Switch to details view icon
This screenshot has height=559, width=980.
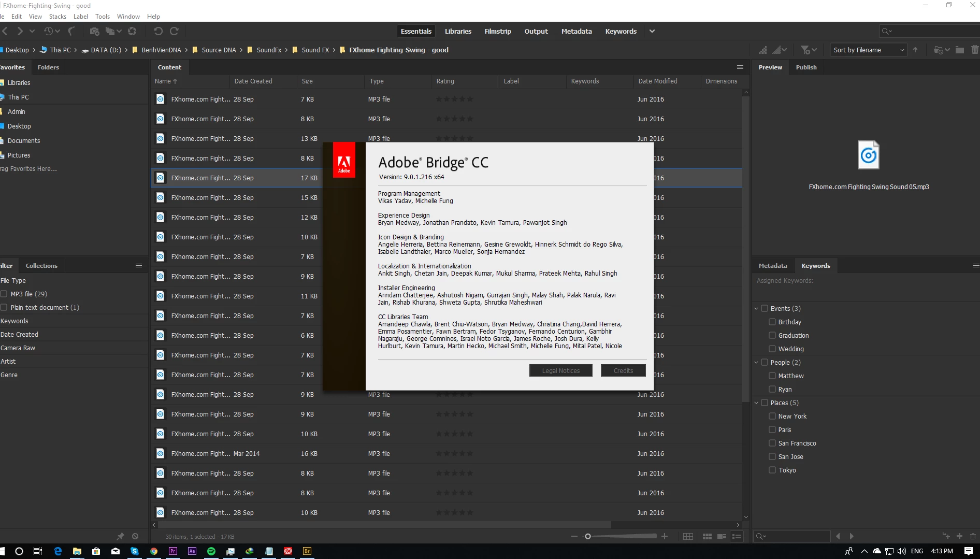click(x=722, y=536)
